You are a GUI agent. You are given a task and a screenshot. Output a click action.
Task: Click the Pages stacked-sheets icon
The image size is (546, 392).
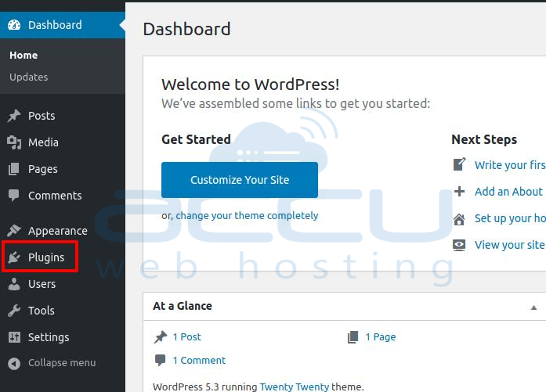click(x=14, y=169)
